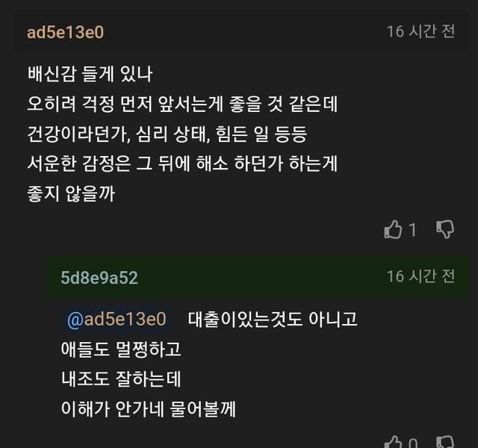Click thumbs-down on 5d8e9a52's reply
This screenshot has height=448, width=478.
pyautogui.click(x=445, y=442)
